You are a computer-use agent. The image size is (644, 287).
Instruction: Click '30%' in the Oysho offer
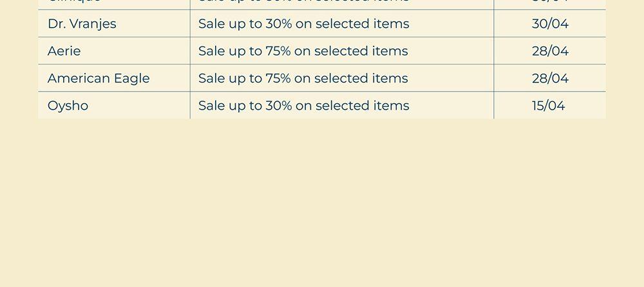pos(279,105)
